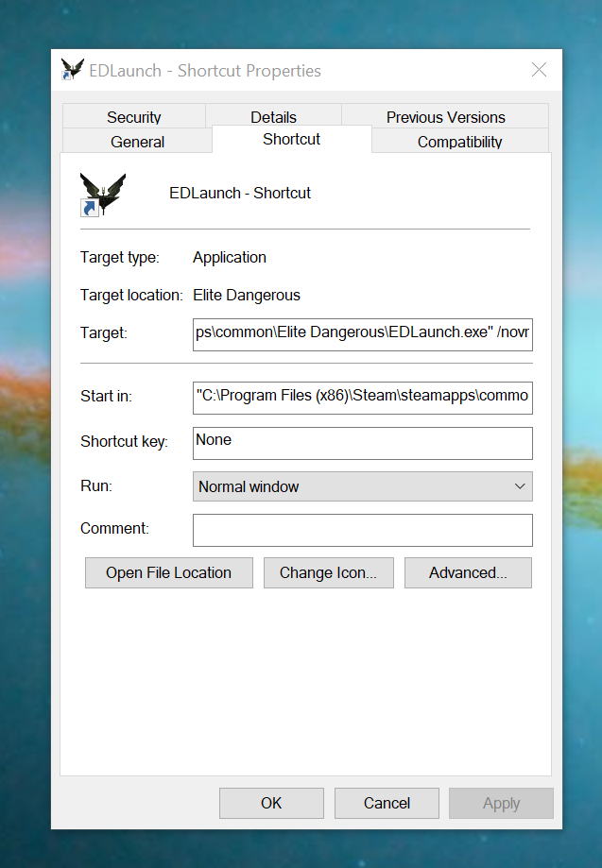The image size is (602, 868).
Task: Open the Previous Versions tab
Action: click(x=445, y=117)
